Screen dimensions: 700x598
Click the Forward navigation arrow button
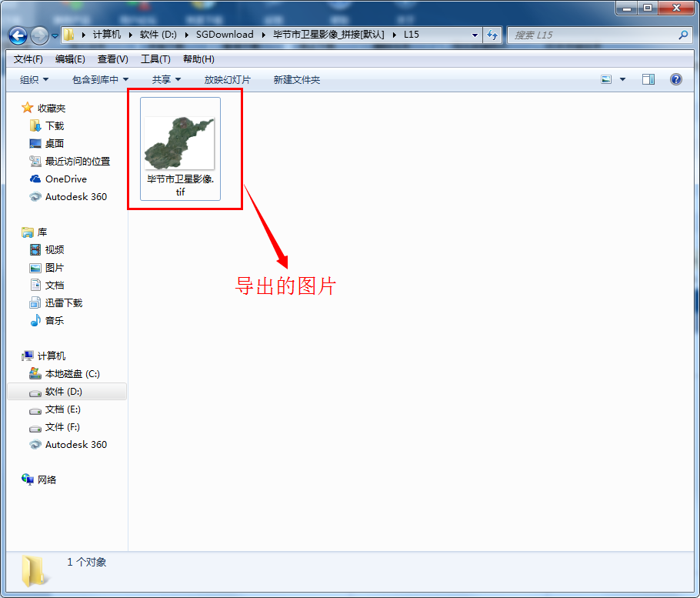pos(39,35)
